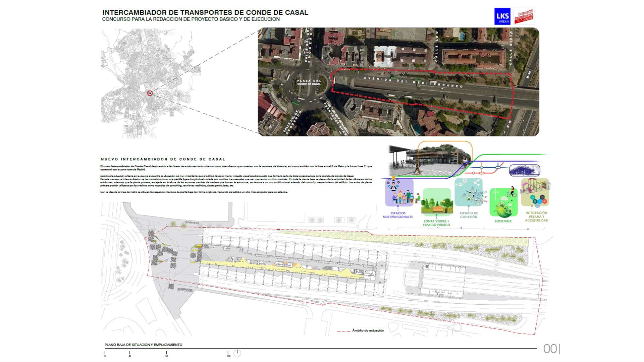Viewport: 644px width, 362px height.
Task: Click the title 'INTERCAMBIADOR DE TRANSPORTES DE CONDE DE CASAL'
Action: (205, 12)
